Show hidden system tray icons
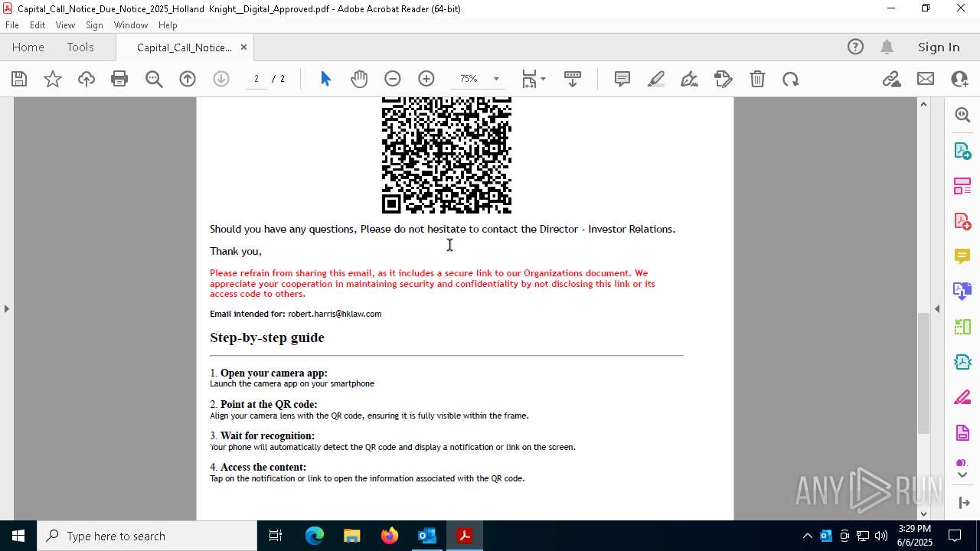980x551 pixels. point(807,536)
